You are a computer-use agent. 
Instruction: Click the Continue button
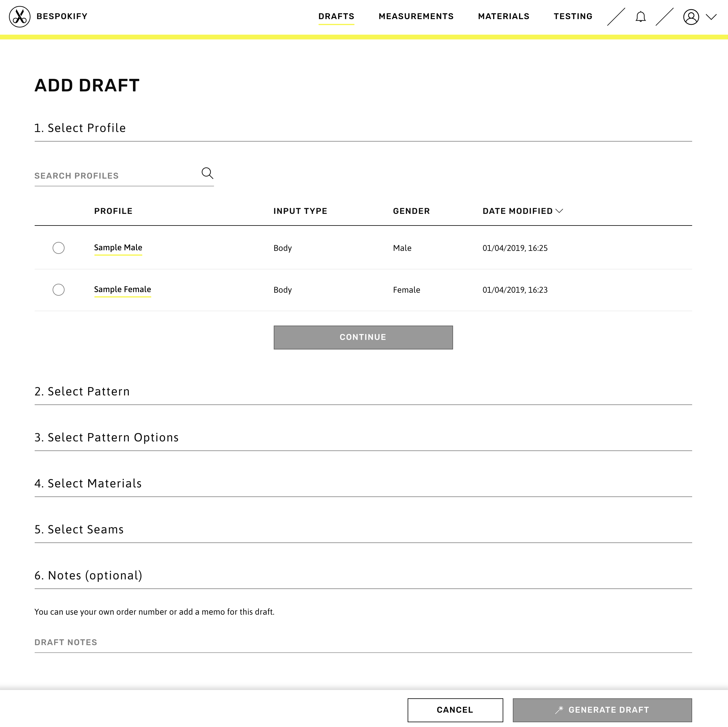click(x=363, y=337)
